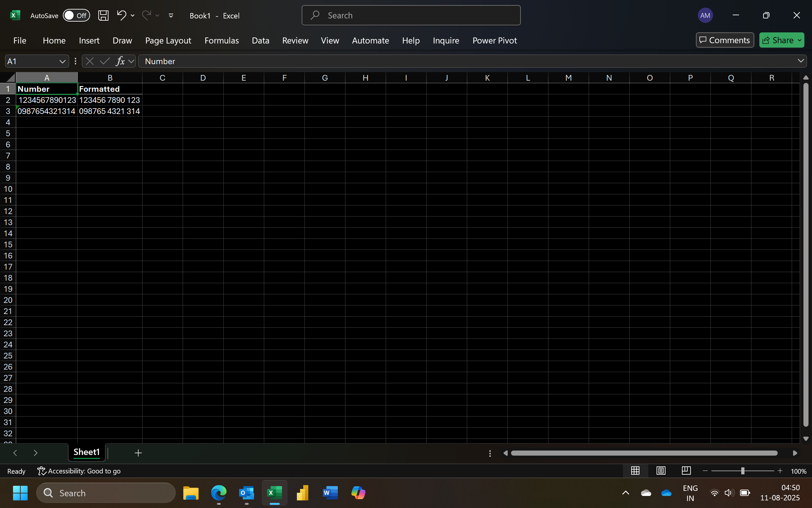This screenshot has width=812, height=508.
Task: Click the vertical scrollbar down arrow
Action: click(x=806, y=439)
